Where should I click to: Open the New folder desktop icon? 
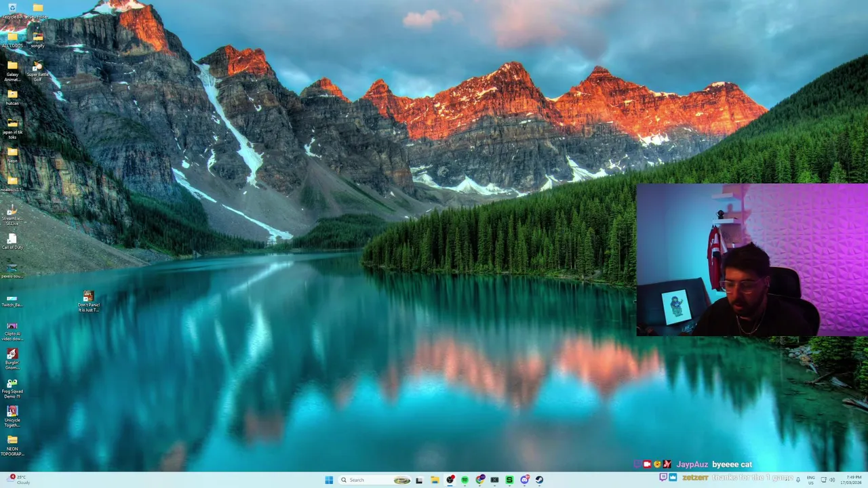tap(37, 11)
